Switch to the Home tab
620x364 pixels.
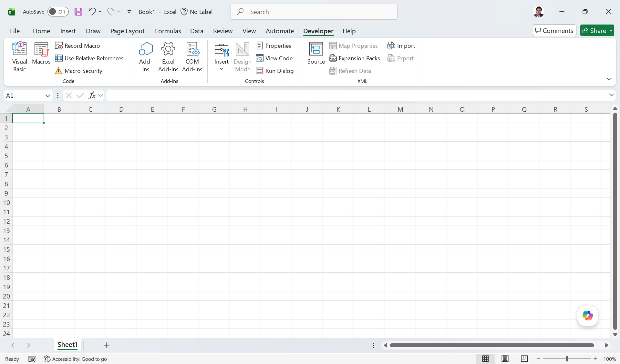[41, 31]
